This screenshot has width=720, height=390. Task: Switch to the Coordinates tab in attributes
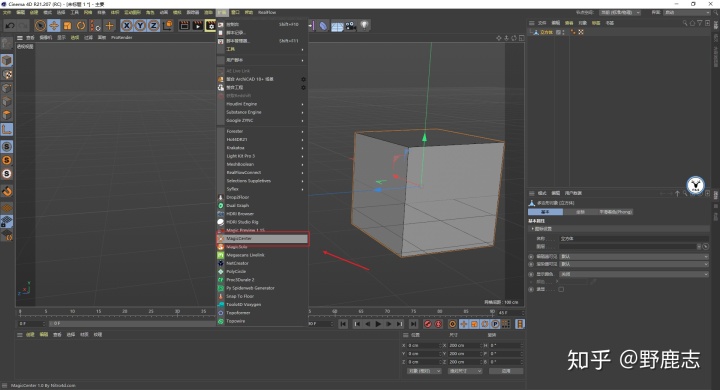click(x=580, y=212)
